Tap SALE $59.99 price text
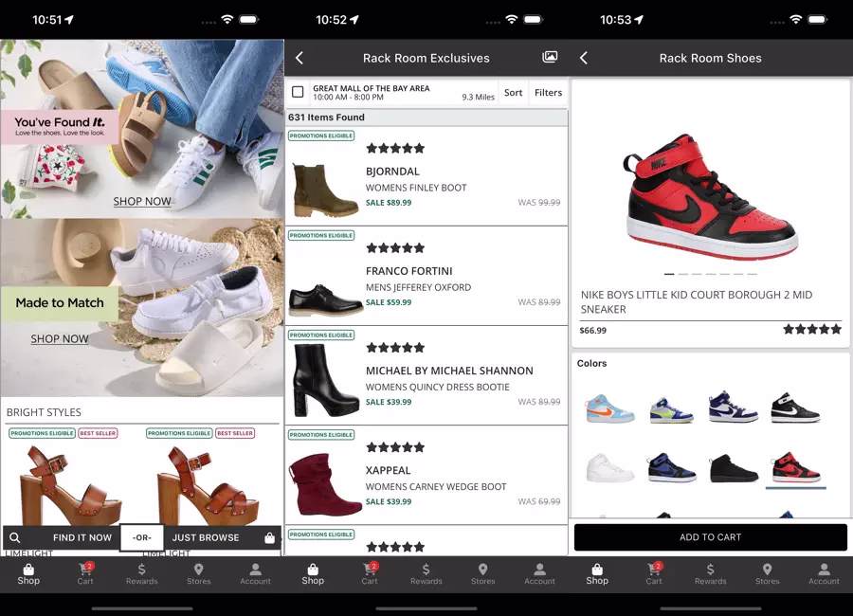 point(389,302)
